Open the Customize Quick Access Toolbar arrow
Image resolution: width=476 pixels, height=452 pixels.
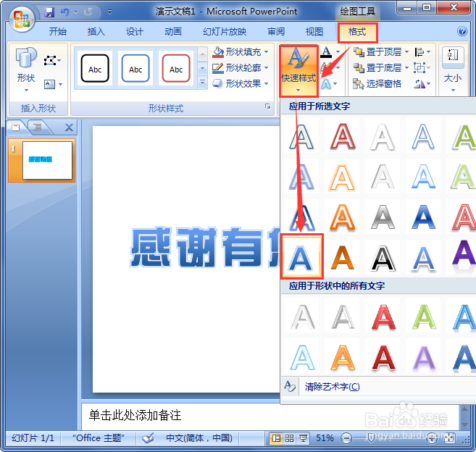(x=109, y=12)
